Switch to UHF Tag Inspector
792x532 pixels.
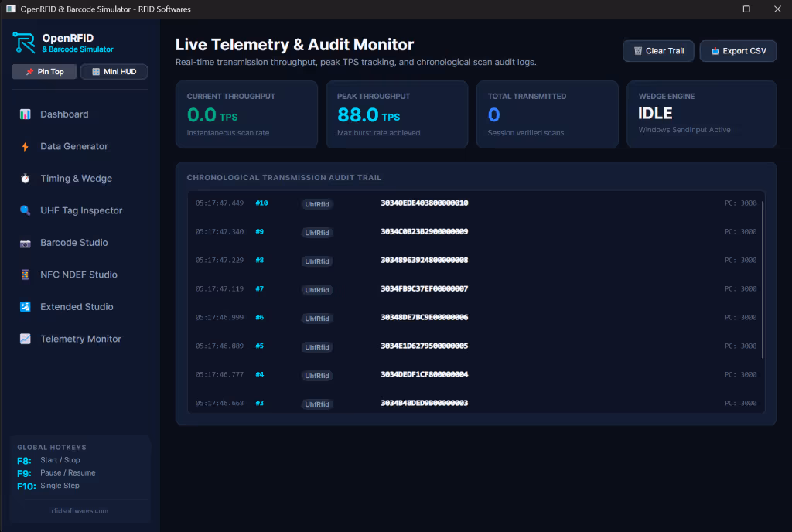(x=80, y=210)
